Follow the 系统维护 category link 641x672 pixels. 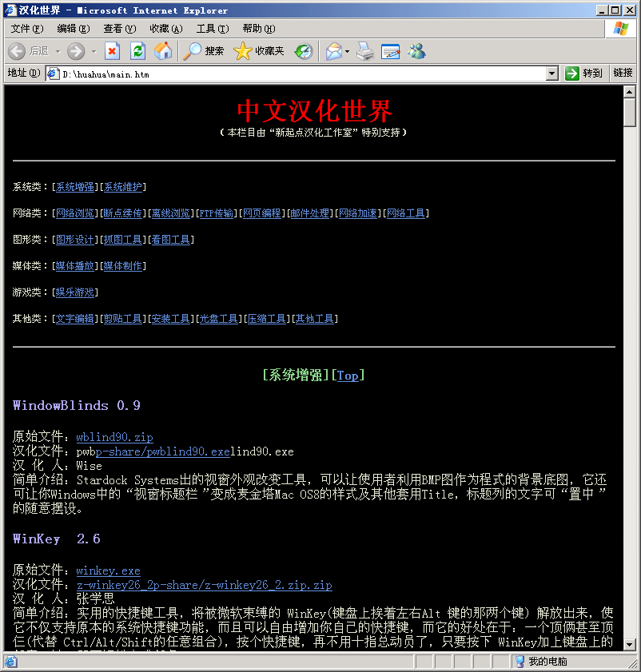(x=123, y=187)
